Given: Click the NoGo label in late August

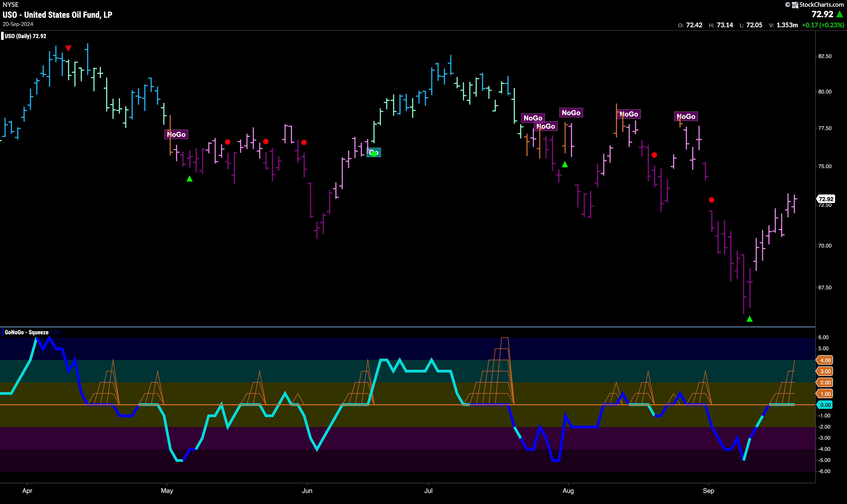Looking at the screenshot, I should (686, 116).
